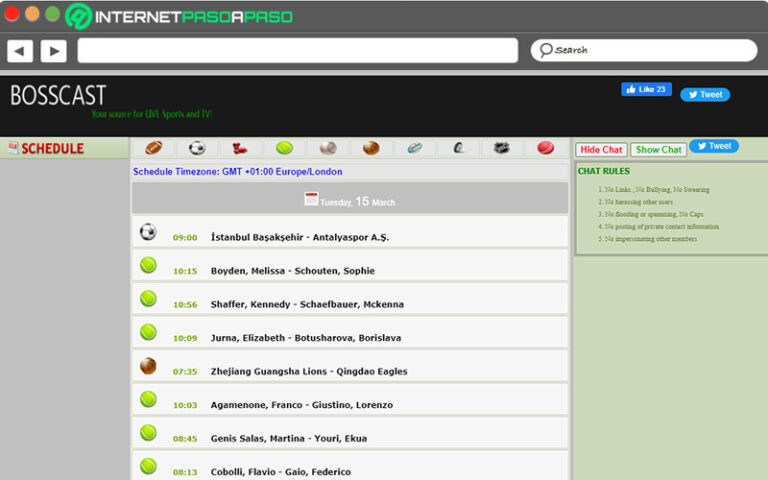Click basketball icon for Zhejiang Guangsha Lions game
768x480 pixels.
click(x=148, y=365)
